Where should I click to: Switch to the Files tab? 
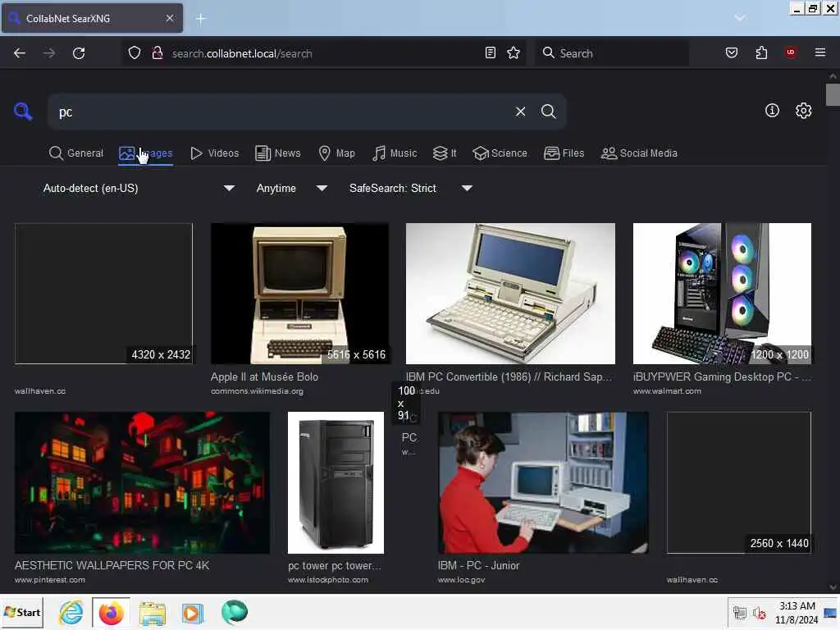564,153
